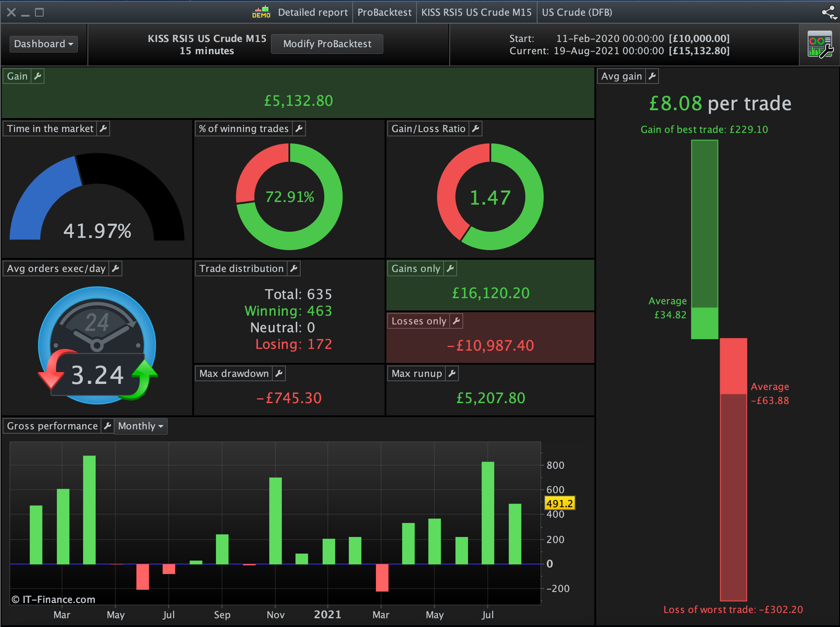Screen dimensions: 840x627
Task: Click the yellow 491.2 value marker
Action: (x=559, y=503)
